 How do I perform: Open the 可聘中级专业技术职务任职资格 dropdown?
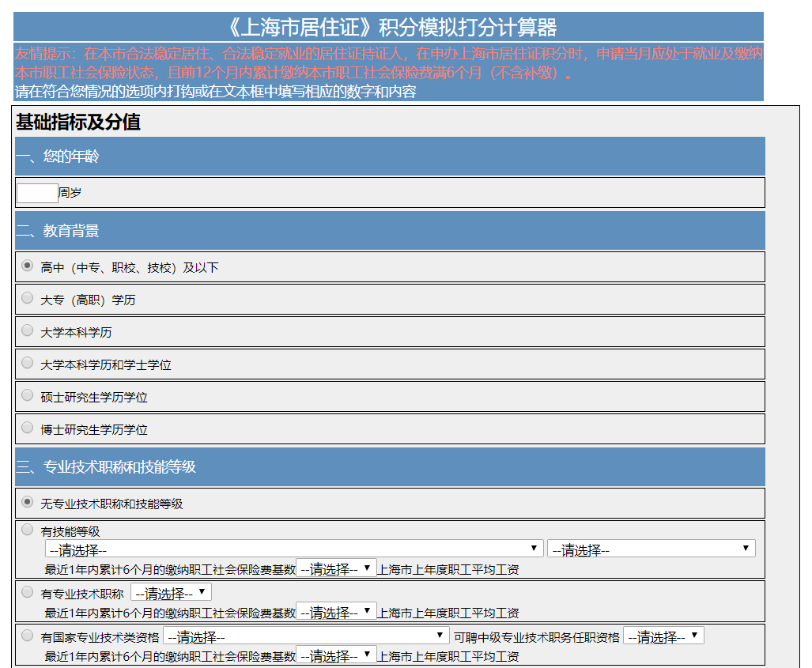coord(663,636)
